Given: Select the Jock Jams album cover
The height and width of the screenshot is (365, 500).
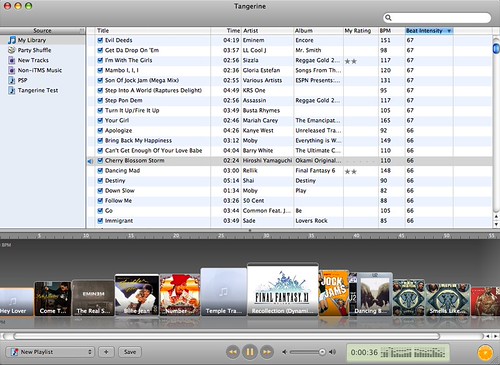Looking at the screenshot, I should click(334, 293).
